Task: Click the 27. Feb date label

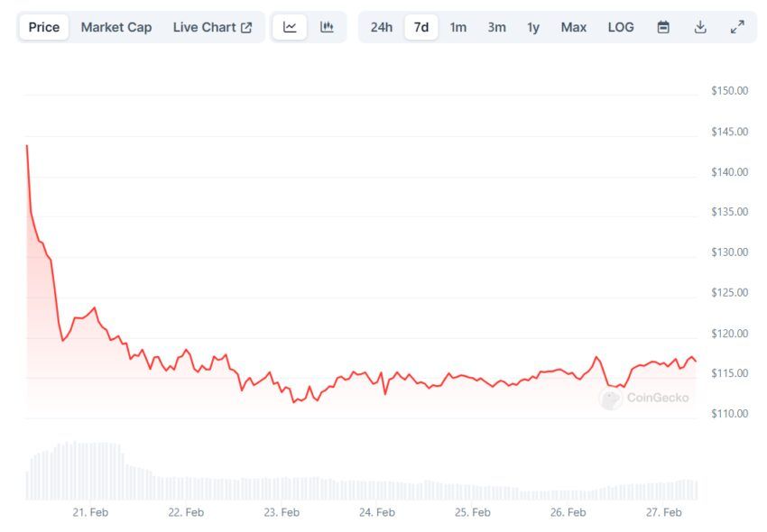Action: point(664,512)
